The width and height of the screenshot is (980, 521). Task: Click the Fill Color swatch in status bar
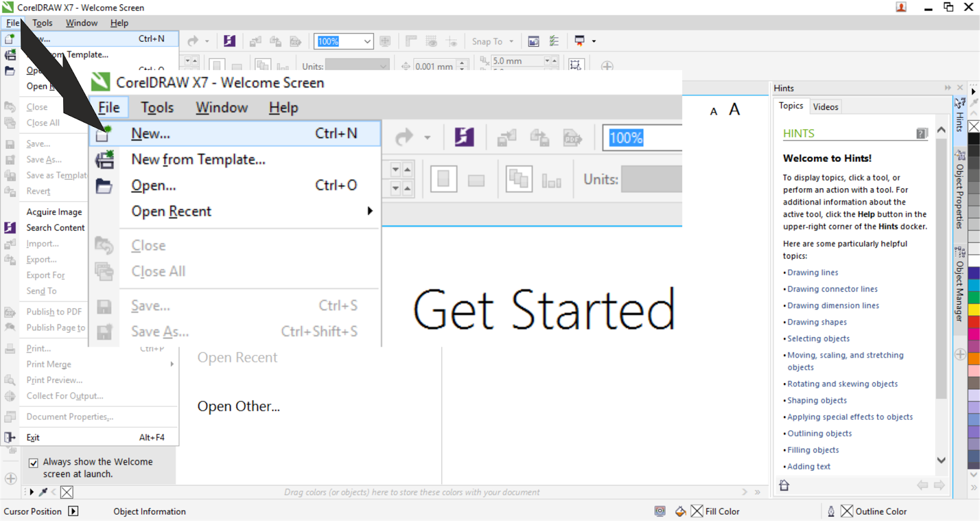tap(697, 511)
